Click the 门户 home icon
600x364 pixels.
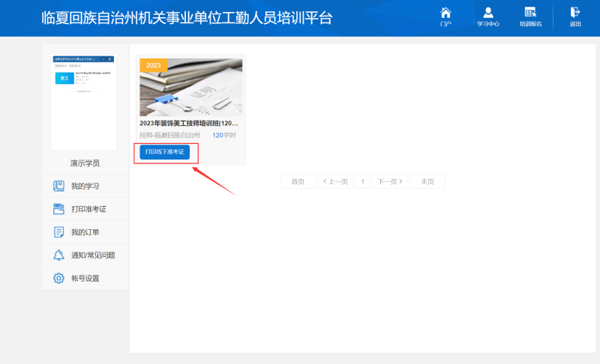click(x=445, y=16)
